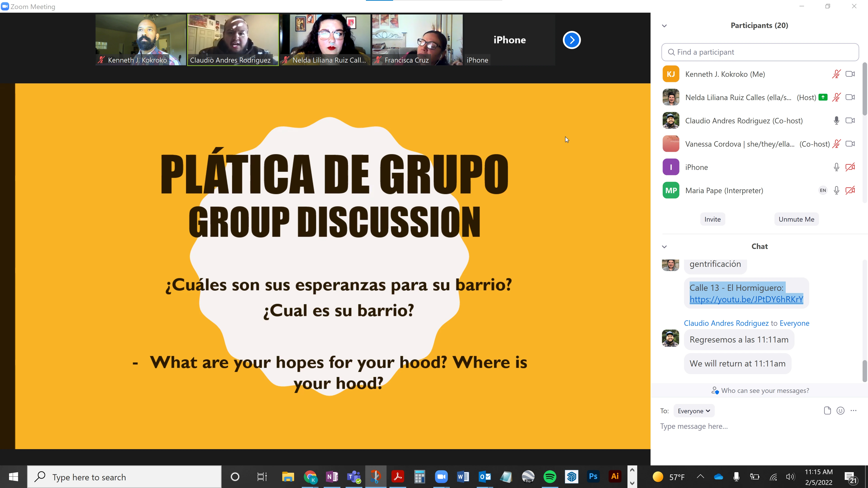Click the Find a participant search field
868x488 pixels.
pyautogui.click(x=760, y=52)
